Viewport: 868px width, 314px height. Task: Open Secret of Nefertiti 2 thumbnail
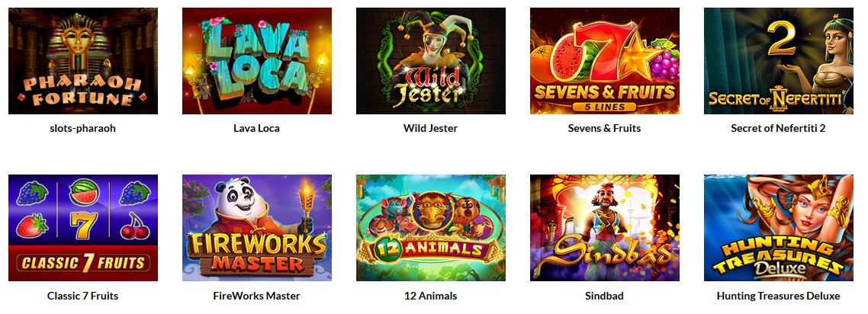click(778, 61)
